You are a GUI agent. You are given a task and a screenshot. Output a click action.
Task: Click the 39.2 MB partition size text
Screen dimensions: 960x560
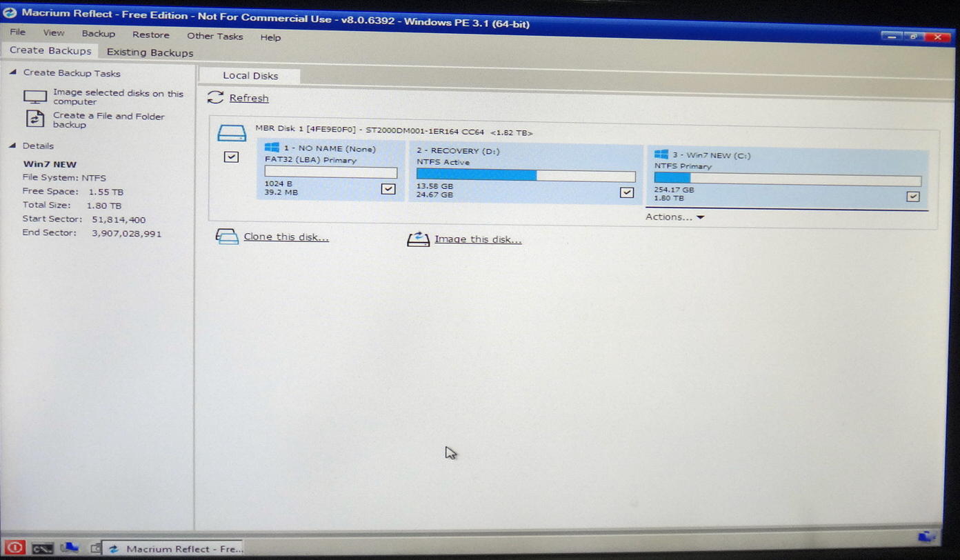click(281, 192)
